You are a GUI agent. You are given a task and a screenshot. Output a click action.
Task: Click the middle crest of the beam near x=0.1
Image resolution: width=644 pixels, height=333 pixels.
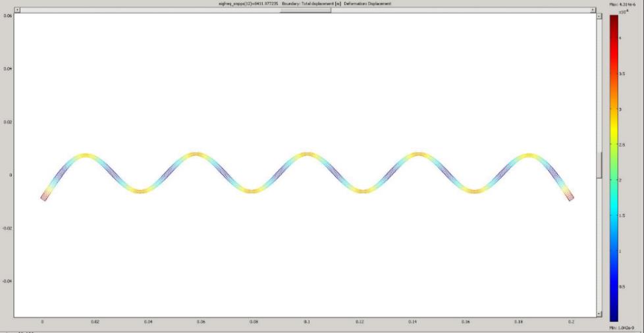307,155
